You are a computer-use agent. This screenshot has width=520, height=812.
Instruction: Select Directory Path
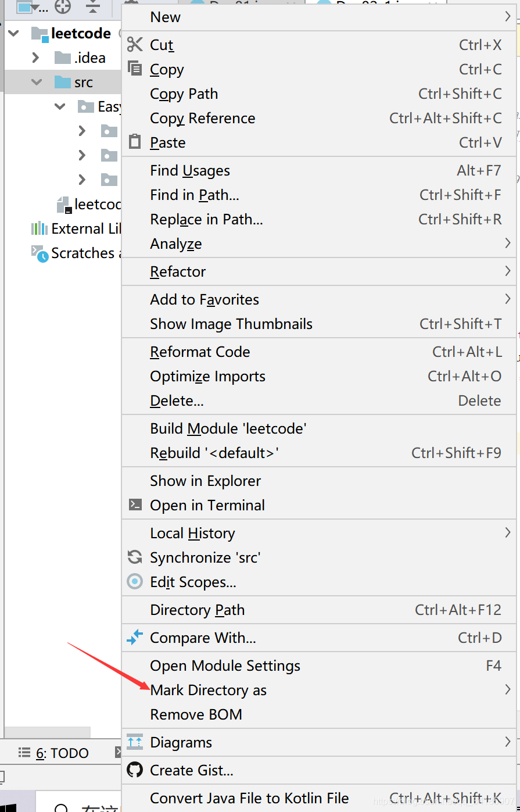318,610
